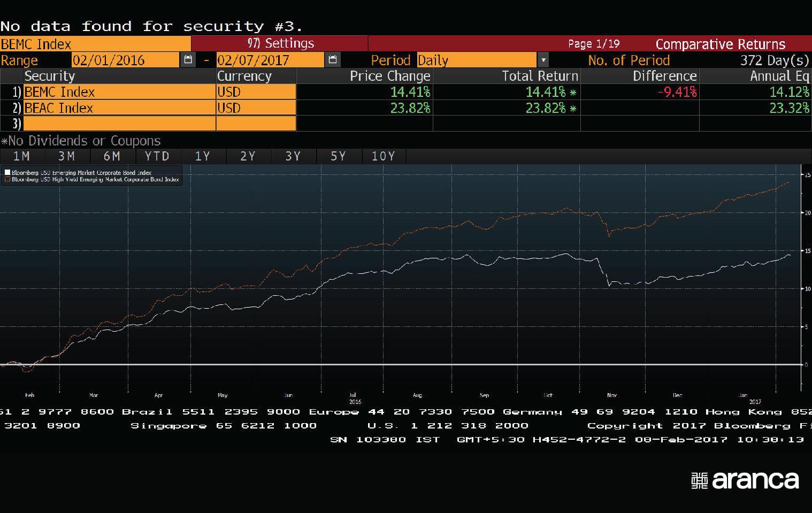Click the Difference column header
812x513 pixels.
pyautogui.click(x=665, y=76)
